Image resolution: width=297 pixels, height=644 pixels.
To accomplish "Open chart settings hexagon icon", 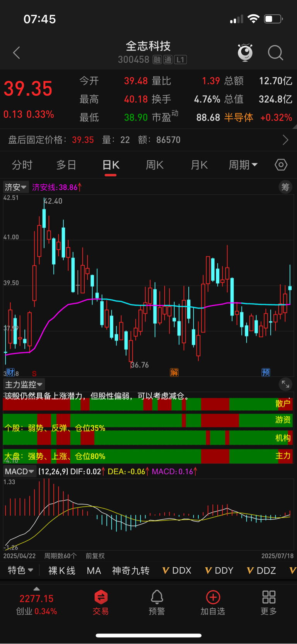I will coord(281,165).
